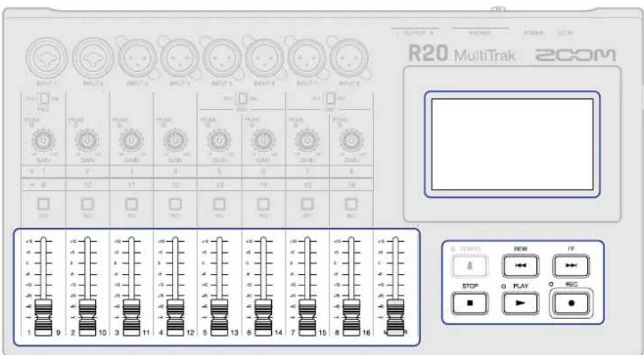
Task: Click track number 16 in the lower row
Action: tap(351, 185)
